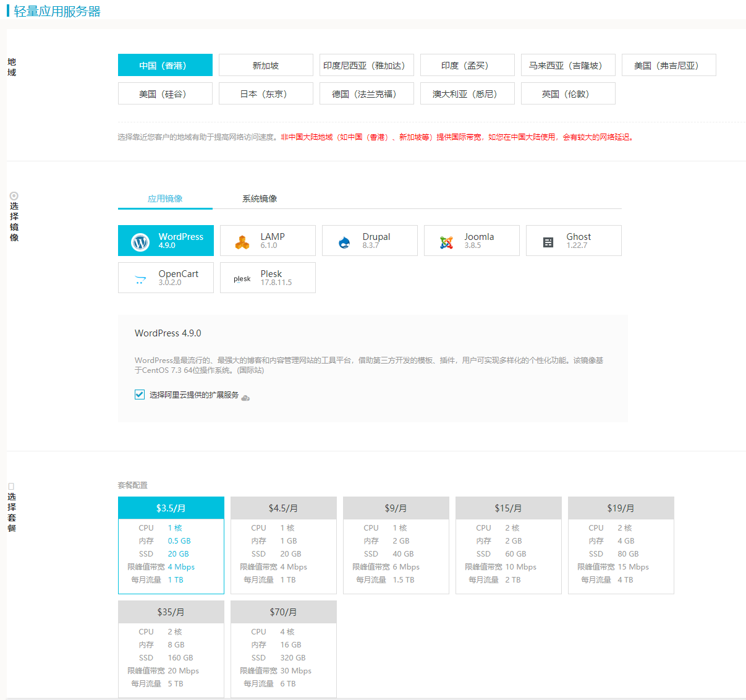Click the red 非中国大陆地域 warning text
The image size is (746, 700).
click(x=457, y=137)
